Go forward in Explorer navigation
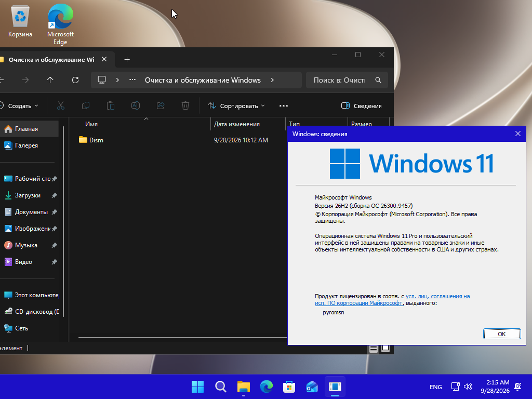 (x=25, y=80)
